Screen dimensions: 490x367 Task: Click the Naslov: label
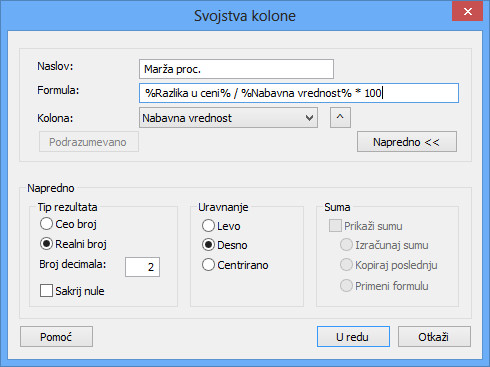point(55,66)
